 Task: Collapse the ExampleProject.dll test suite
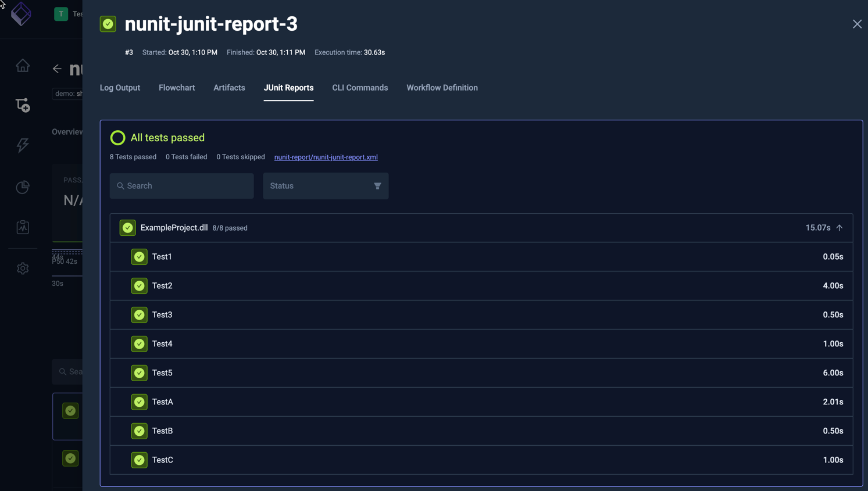click(x=840, y=228)
